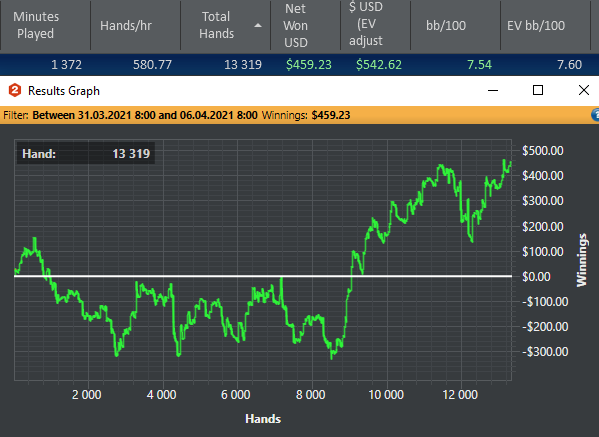Close the Results Graph window

point(584,91)
